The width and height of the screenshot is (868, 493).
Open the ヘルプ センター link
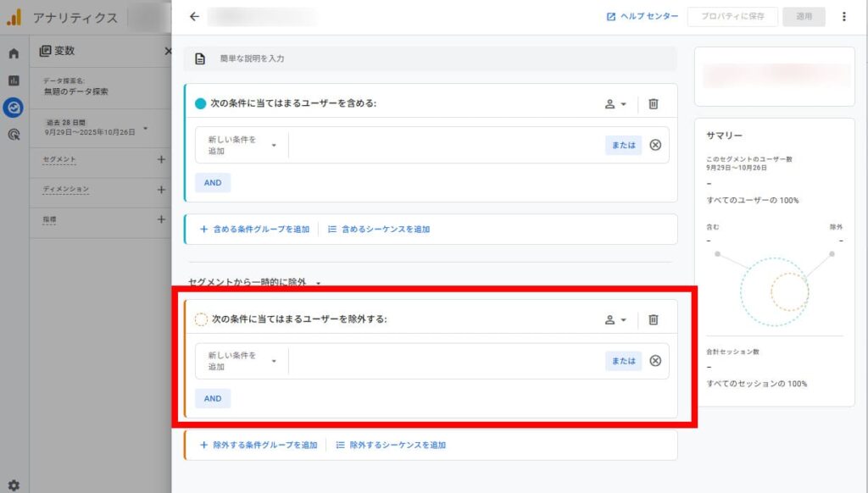tap(643, 17)
